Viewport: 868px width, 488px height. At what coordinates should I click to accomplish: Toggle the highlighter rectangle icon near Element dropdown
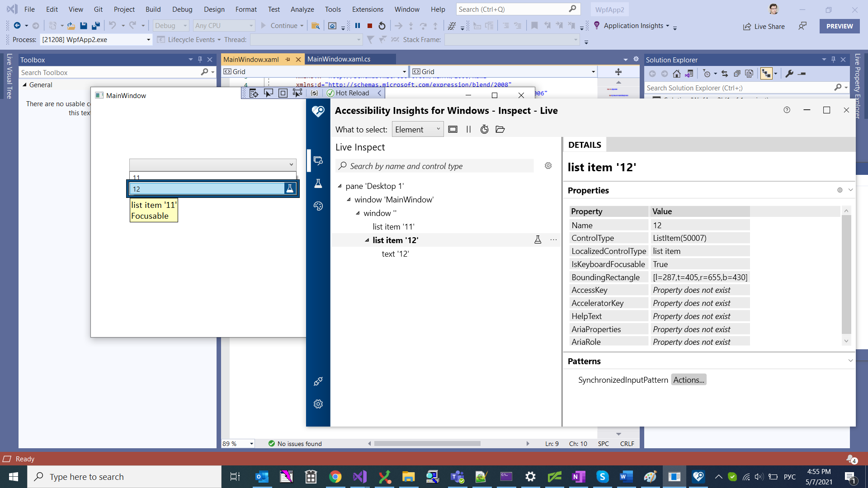click(453, 129)
